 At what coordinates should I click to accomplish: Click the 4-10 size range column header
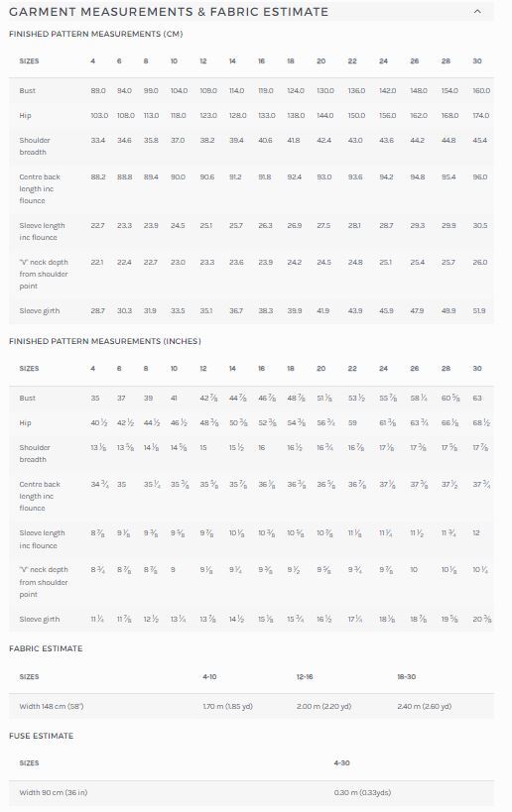point(209,677)
